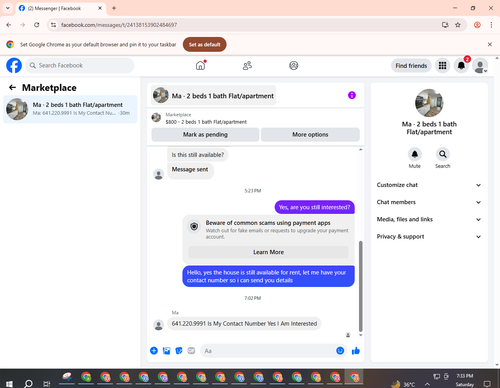Open the listing thumbnail in right panel
Screen dimensions: 500x388
click(x=429, y=103)
